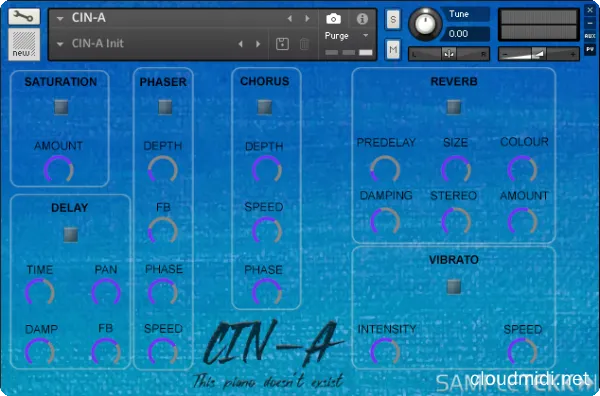Click the Chorus Phase knob
Screen dimensions: 600x396
(267, 293)
